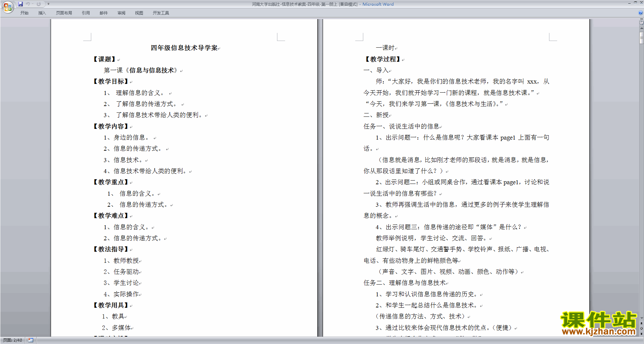Image resolution: width=644 pixels, height=344 pixels.
Task: Click the heading 【教学目标】
Action: pyautogui.click(x=111, y=82)
